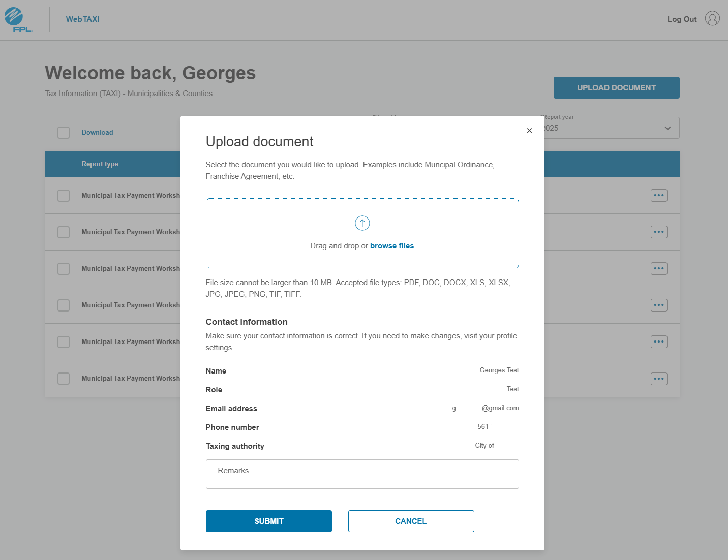728x560 pixels.
Task: Check the fourth Municipal Tax Payment row
Action: tap(64, 305)
